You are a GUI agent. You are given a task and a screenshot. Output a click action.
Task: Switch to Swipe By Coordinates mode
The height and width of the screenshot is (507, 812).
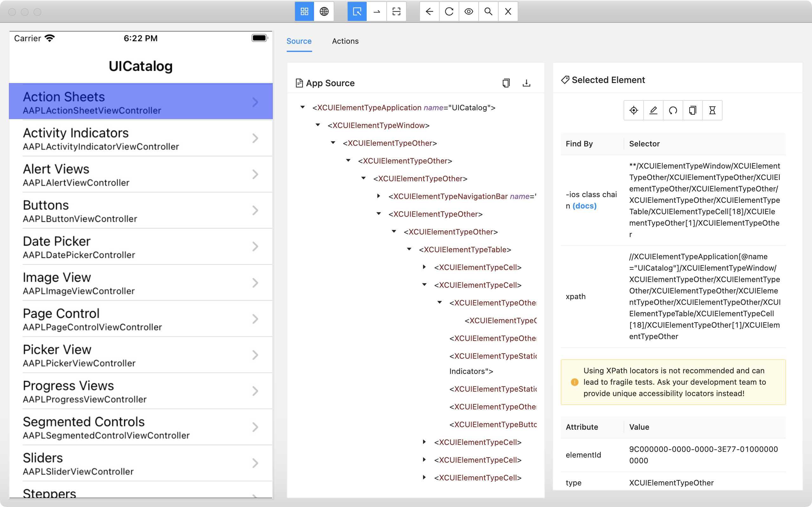pyautogui.click(x=377, y=12)
